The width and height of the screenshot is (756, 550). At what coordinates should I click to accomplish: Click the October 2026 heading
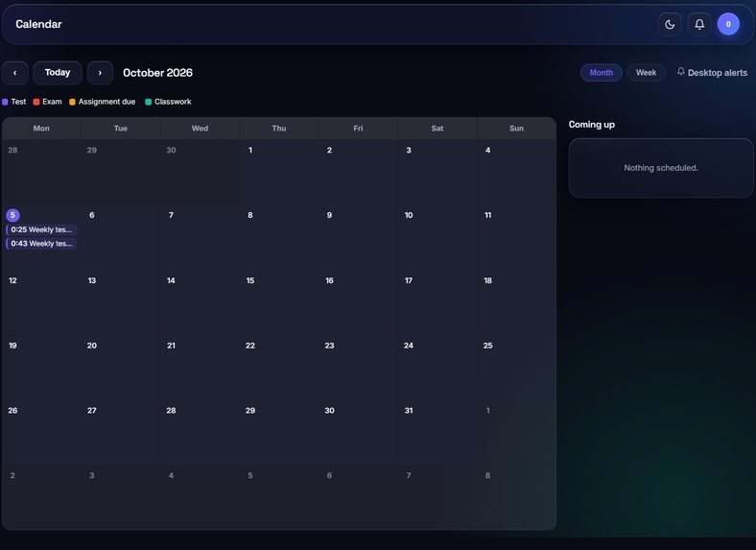point(157,73)
